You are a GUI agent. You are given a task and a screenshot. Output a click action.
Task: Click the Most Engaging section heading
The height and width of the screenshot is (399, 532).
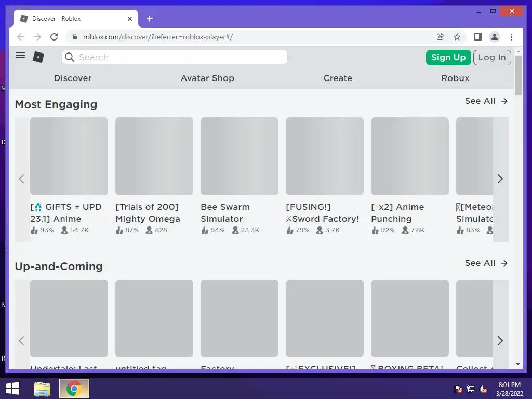pos(56,104)
